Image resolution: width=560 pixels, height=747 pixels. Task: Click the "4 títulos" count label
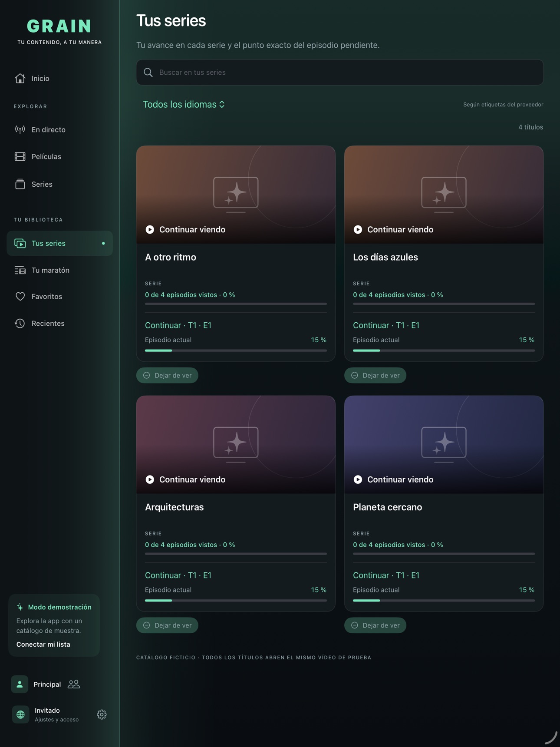(530, 127)
